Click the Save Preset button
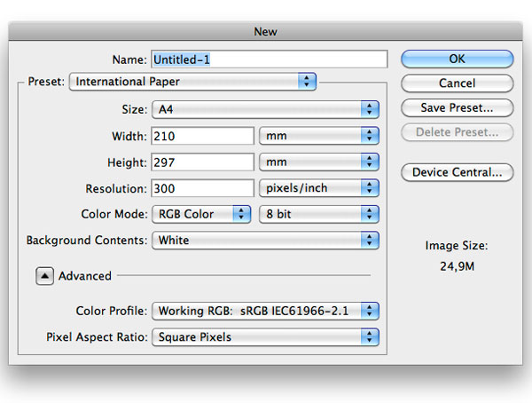Screen dimensions: 532x403 457,107
